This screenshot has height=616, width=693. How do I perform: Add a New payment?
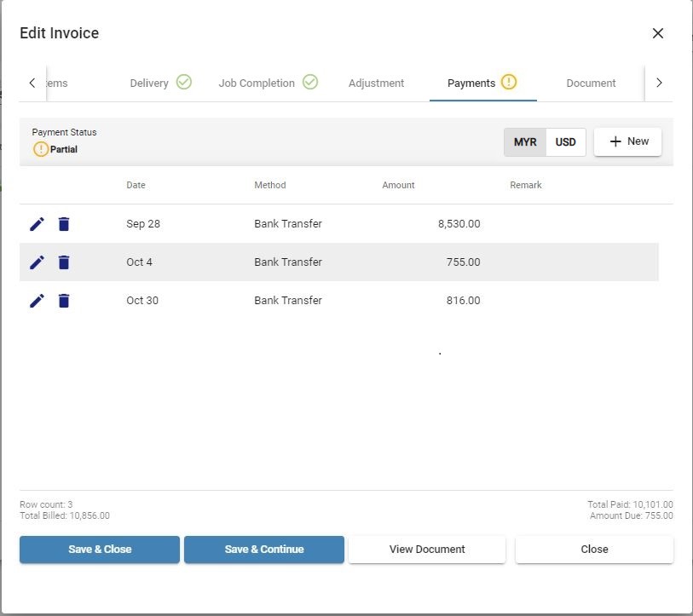627,141
